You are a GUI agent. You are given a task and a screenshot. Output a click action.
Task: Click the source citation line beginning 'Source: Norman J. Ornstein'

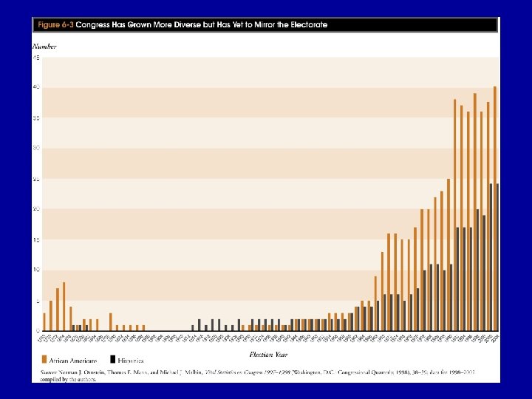pyautogui.click(x=257, y=372)
